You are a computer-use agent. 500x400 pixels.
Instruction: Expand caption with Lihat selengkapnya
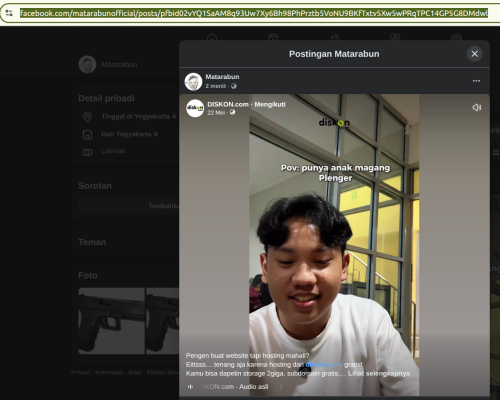tap(379, 373)
